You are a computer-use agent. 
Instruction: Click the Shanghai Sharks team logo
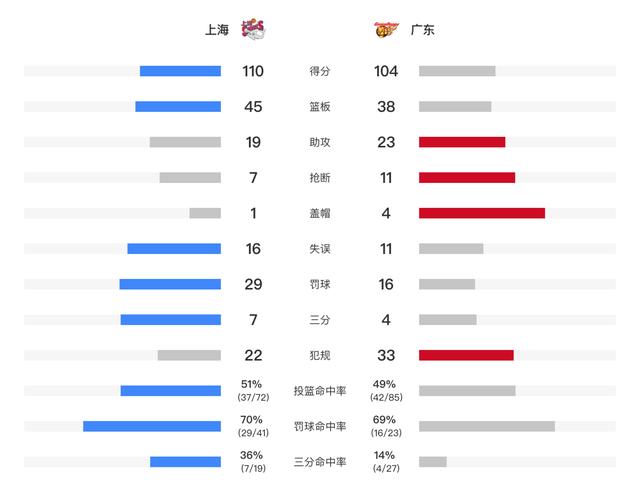coord(253,29)
